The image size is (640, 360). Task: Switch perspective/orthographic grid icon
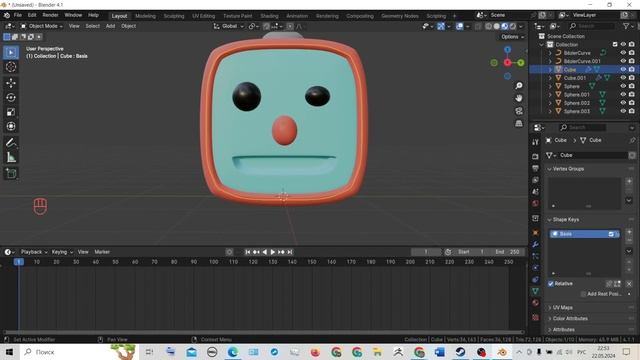tap(519, 123)
